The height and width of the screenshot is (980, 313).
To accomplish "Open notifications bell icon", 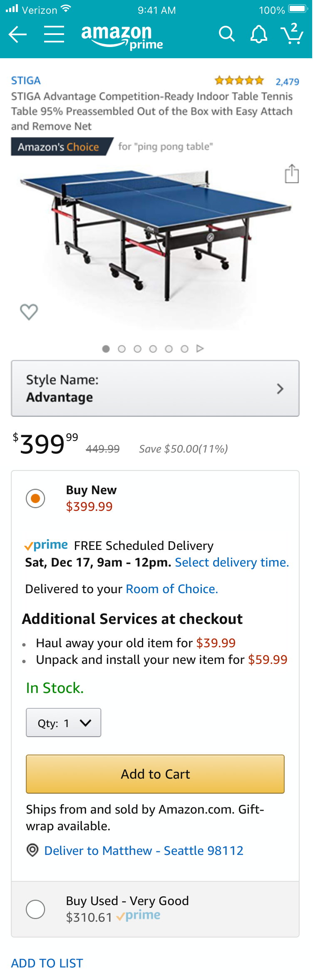I will [x=258, y=34].
